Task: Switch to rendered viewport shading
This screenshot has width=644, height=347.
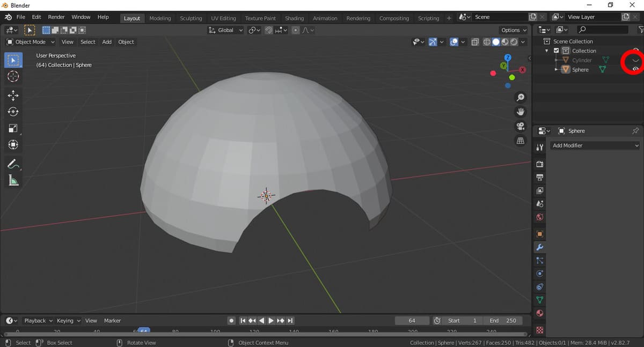Action: tap(514, 42)
